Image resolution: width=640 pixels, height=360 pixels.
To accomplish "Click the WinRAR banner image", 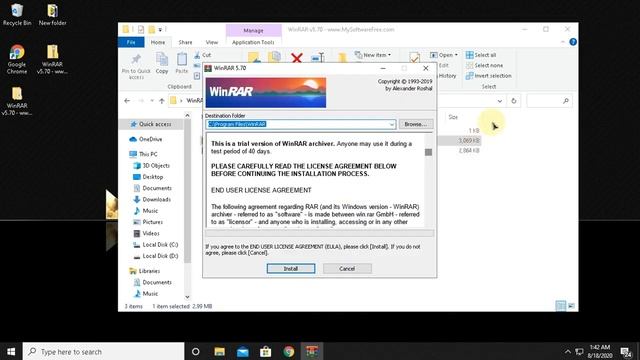I will (266, 93).
